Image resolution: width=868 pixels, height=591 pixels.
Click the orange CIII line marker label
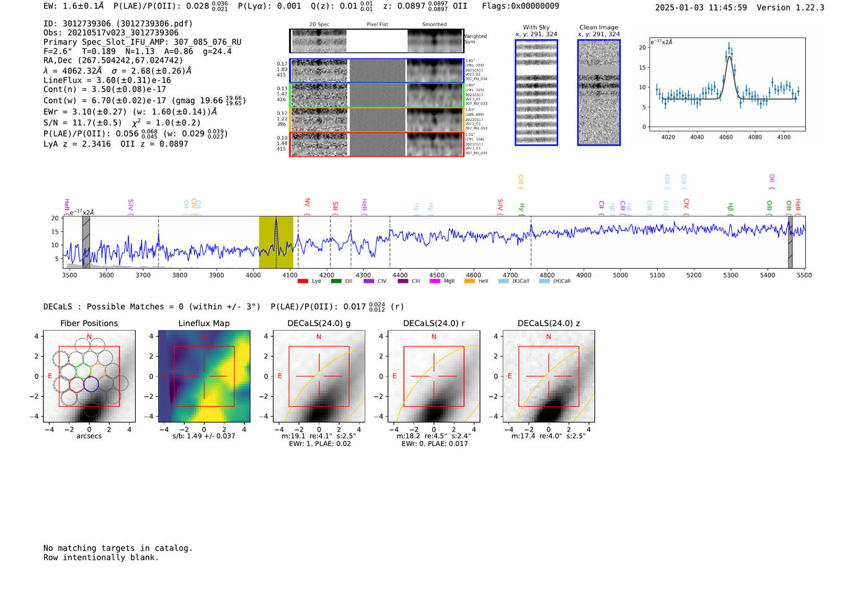521,181
